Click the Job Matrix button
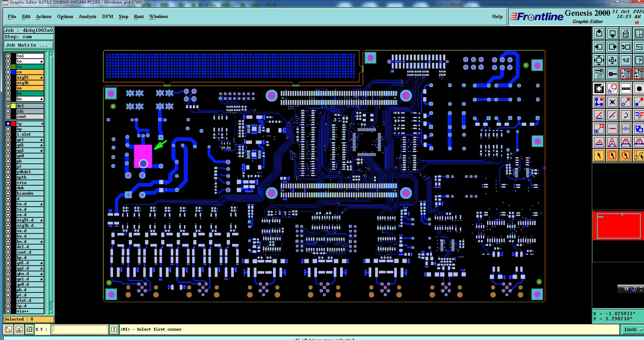Screen dimensions: 644x340 click(x=29, y=45)
